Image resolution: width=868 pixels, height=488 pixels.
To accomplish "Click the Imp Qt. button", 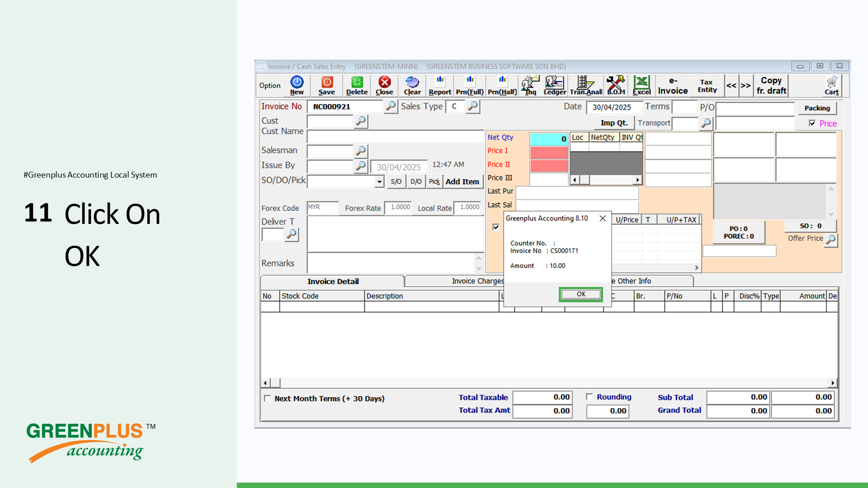I will click(614, 123).
